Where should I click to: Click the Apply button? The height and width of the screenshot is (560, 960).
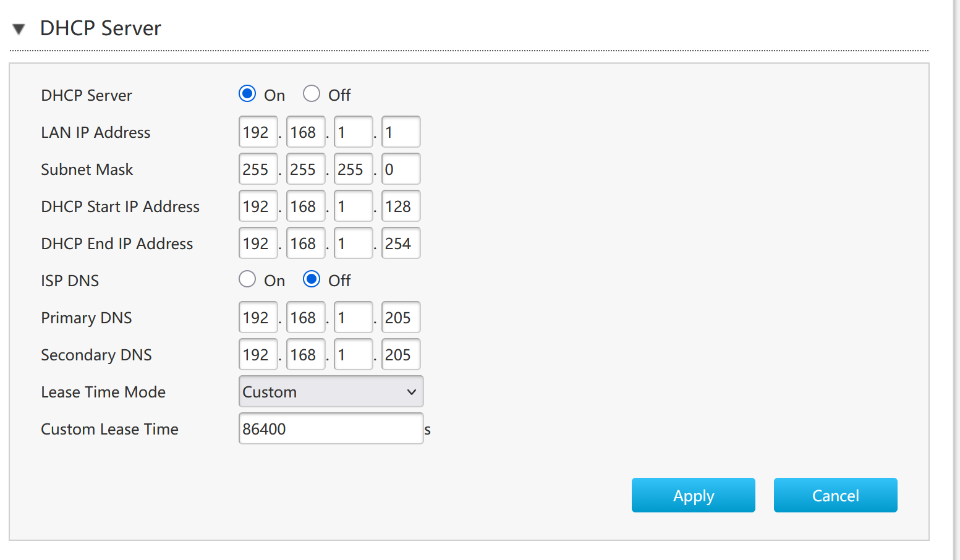[x=693, y=495]
